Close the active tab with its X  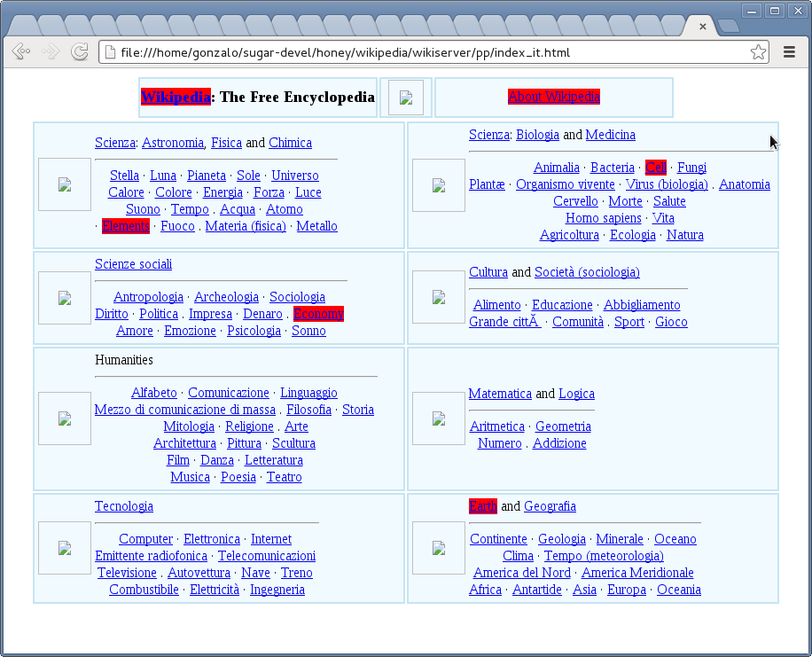(x=703, y=27)
